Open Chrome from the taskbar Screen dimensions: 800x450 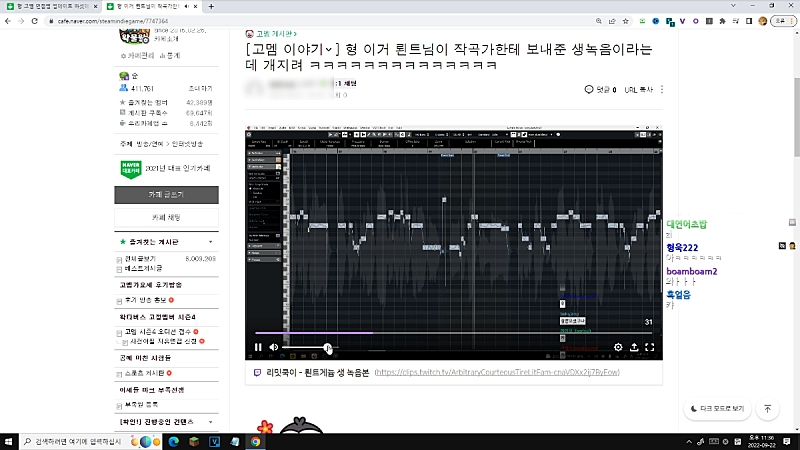click(x=255, y=442)
